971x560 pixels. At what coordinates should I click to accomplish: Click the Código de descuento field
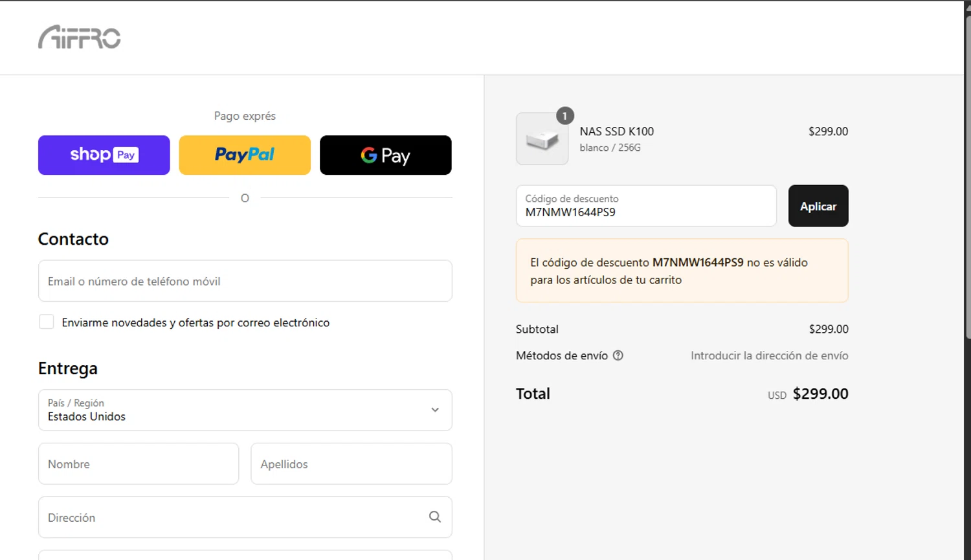pos(646,206)
